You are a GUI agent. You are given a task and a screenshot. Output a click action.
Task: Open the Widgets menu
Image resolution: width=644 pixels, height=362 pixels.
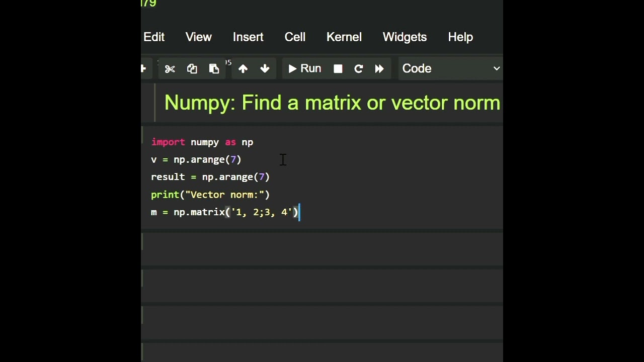405,37
